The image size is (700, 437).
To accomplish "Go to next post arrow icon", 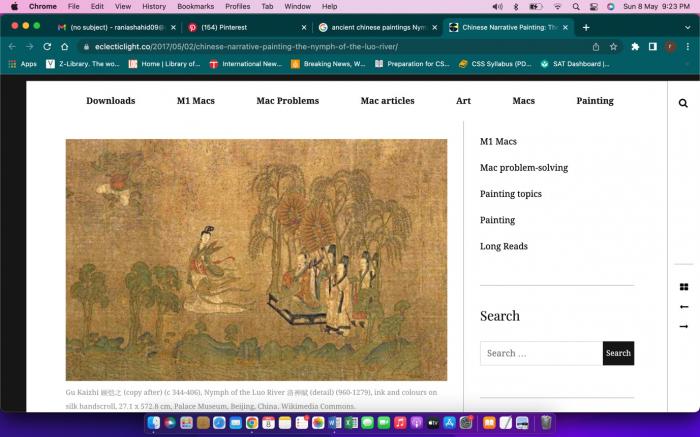I will 683,326.
